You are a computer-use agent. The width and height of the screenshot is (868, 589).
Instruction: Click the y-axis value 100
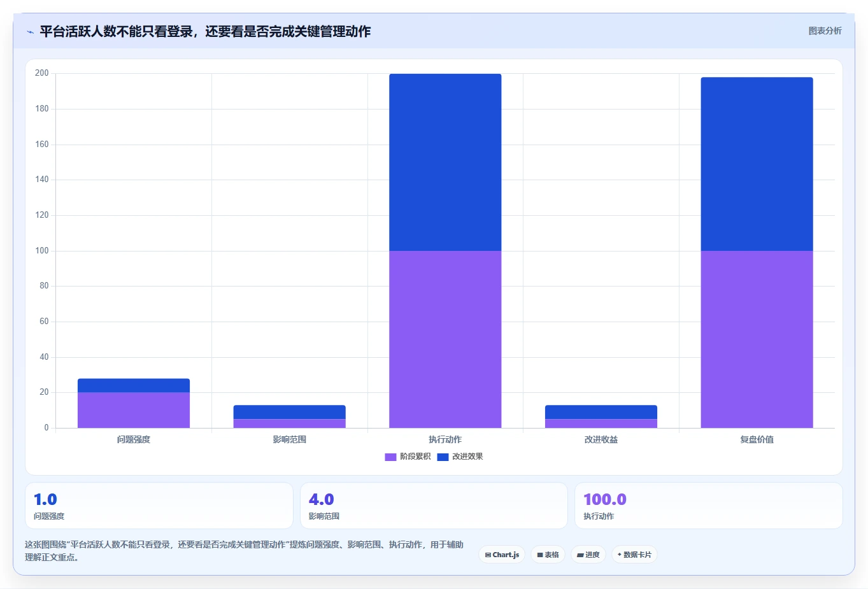point(42,251)
